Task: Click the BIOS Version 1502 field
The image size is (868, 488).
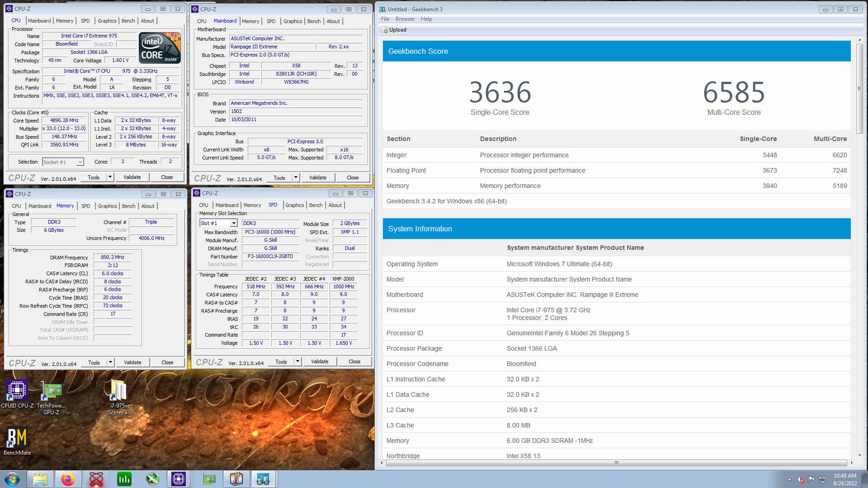Action: 296,111
